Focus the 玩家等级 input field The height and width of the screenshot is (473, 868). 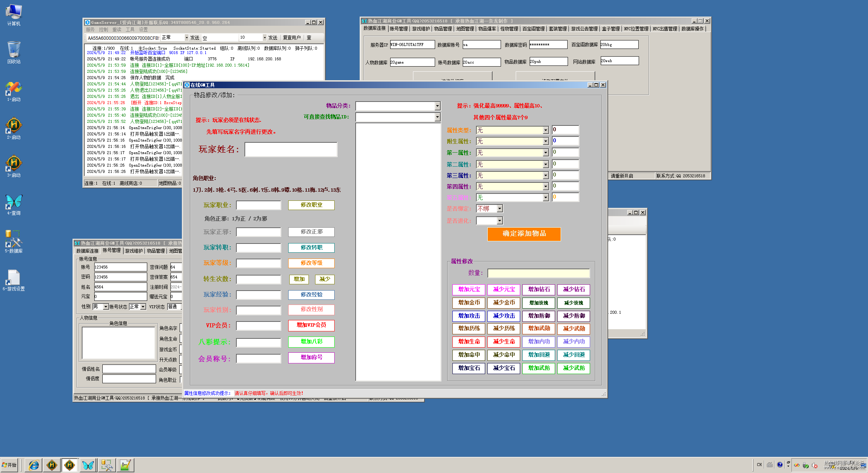coord(258,263)
